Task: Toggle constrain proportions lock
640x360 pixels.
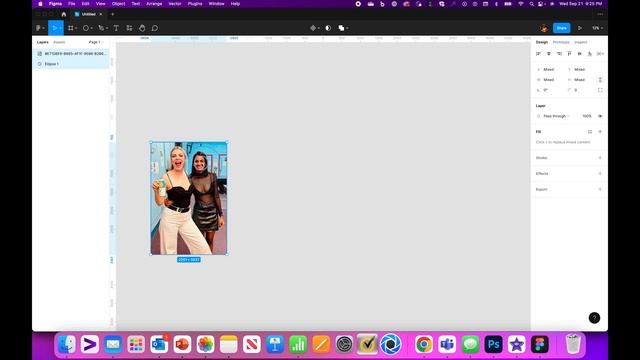Action: pos(600,80)
